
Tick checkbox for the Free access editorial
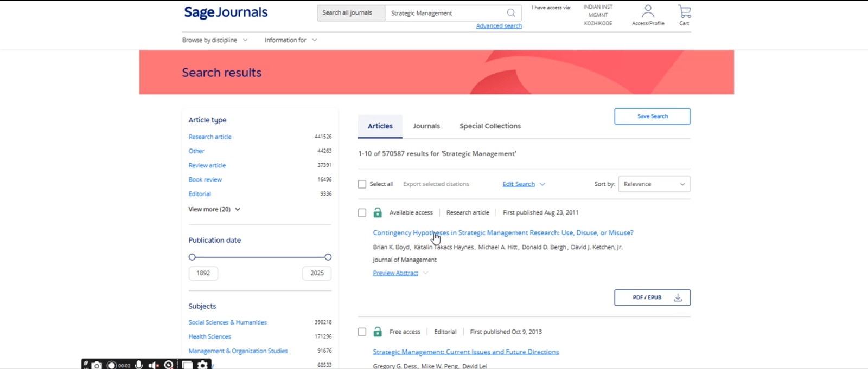[x=362, y=332]
